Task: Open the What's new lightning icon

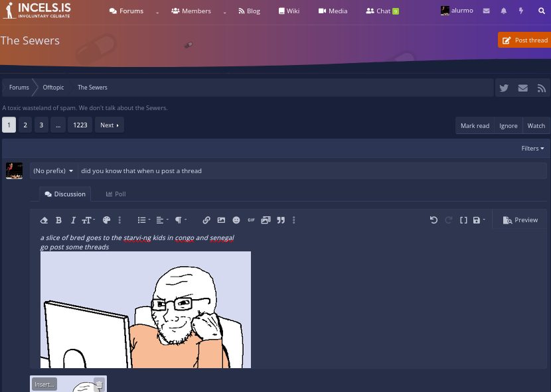Action: pos(521,11)
